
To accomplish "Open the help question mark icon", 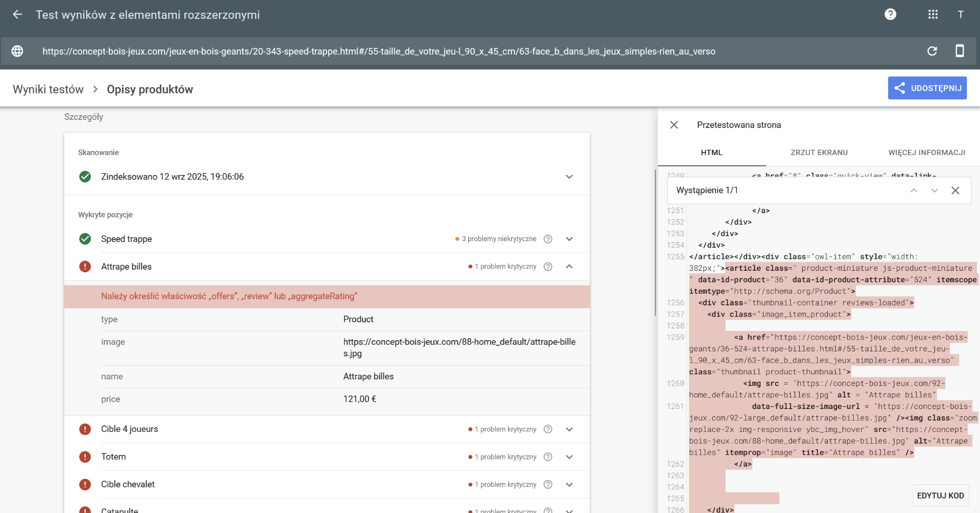I will [x=890, y=14].
